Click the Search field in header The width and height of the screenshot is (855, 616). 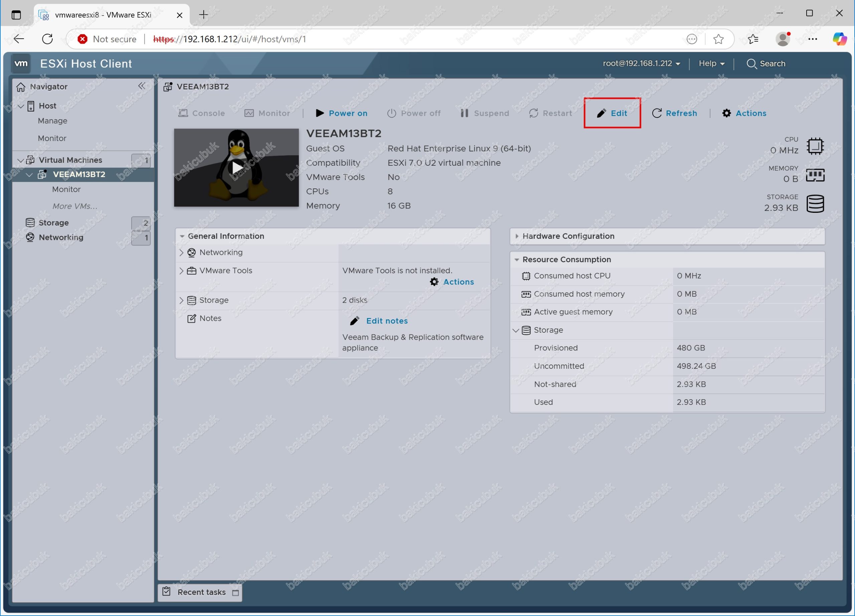766,63
